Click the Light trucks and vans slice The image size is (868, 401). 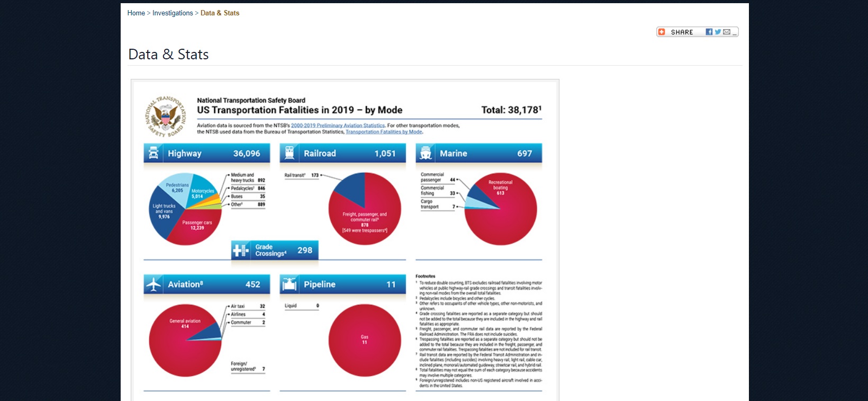(x=164, y=211)
